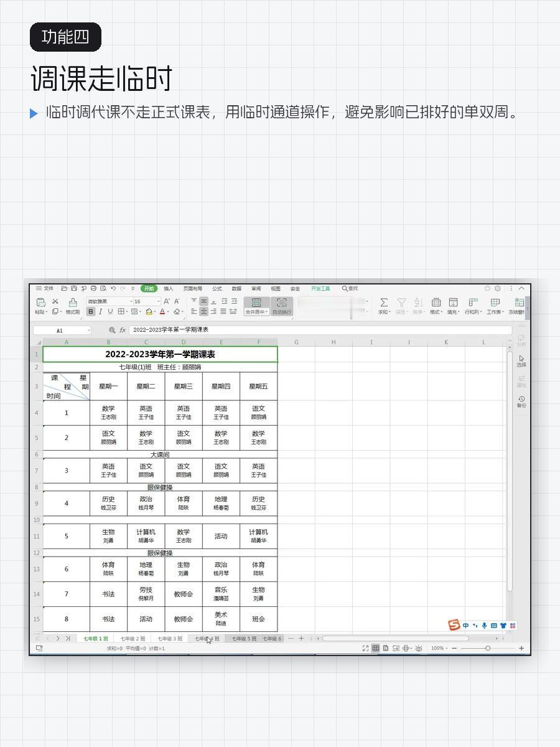Toggle Bold formatting button
Image resolution: width=560 pixels, height=747 pixels.
pos(91,311)
